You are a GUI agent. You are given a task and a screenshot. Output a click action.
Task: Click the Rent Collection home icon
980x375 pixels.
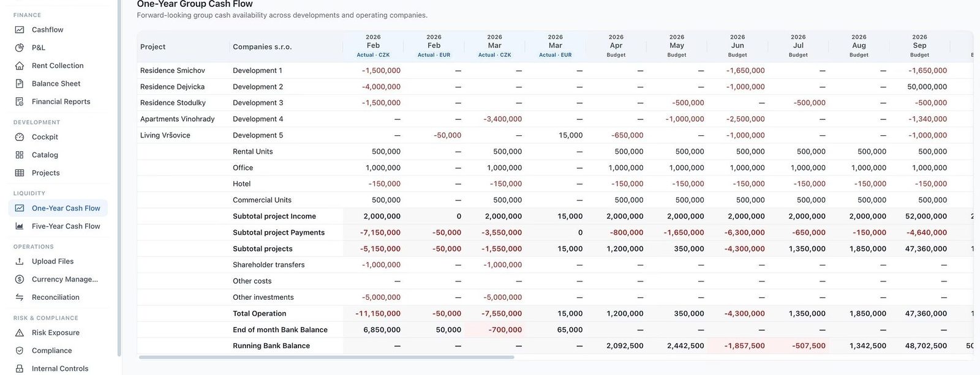[x=20, y=65]
